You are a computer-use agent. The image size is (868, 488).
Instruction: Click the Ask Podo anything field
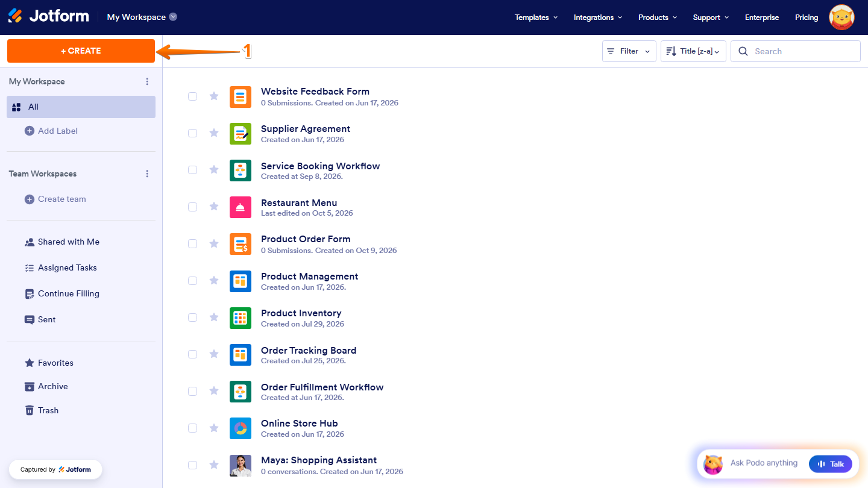tap(764, 463)
